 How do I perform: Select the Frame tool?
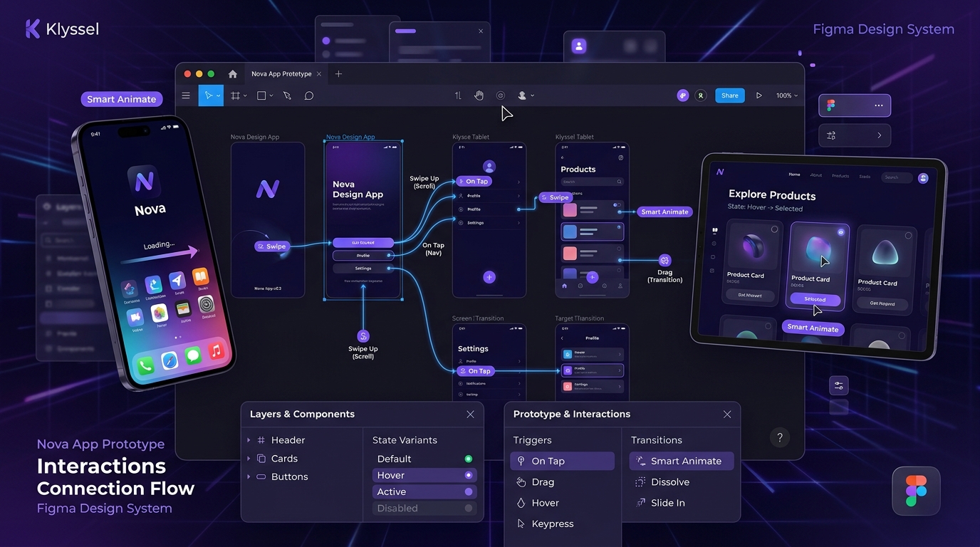click(x=235, y=95)
